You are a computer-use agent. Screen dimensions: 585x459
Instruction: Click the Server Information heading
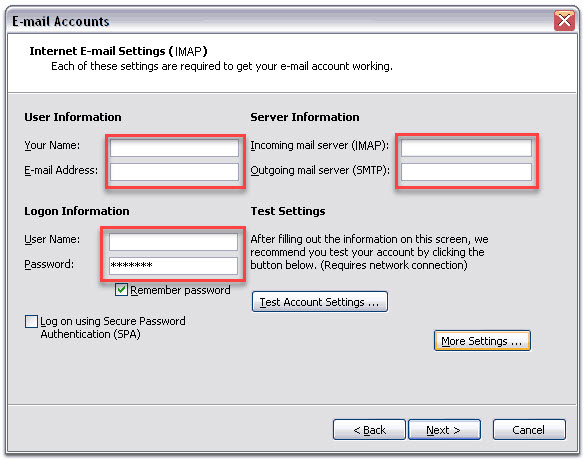[x=305, y=117]
